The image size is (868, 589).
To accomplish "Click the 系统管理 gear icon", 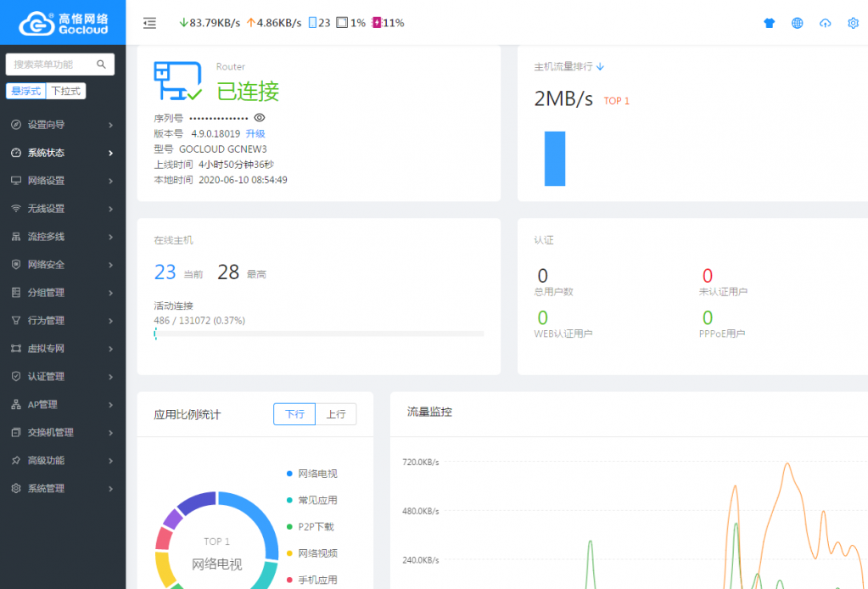I will point(16,488).
